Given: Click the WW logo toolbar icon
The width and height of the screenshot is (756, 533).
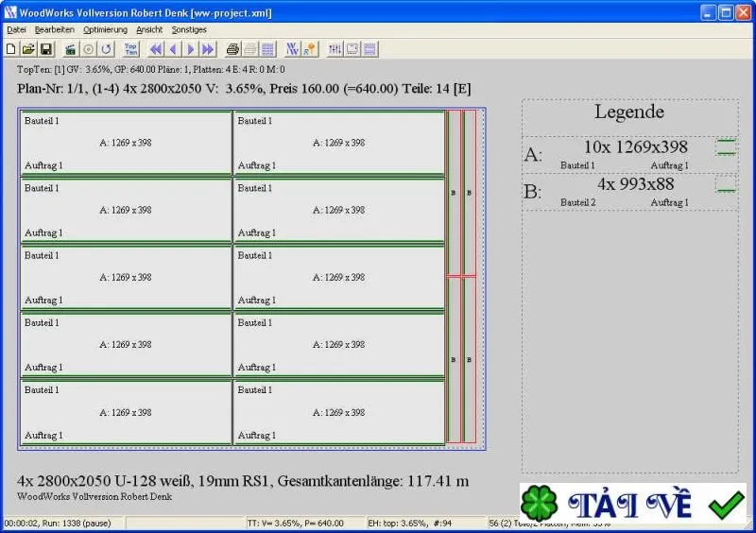Looking at the screenshot, I should 292,49.
